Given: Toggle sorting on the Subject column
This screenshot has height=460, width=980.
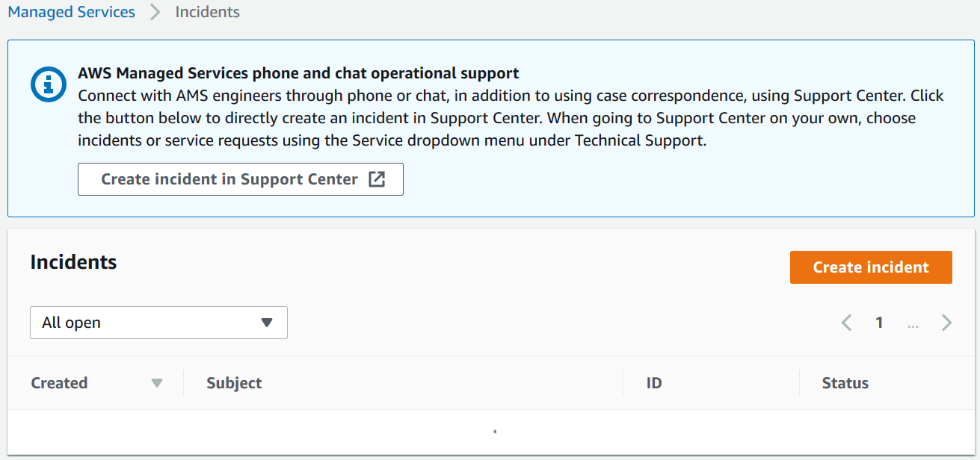Looking at the screenshot, I should pyautogui.click(x=233, y=382).
